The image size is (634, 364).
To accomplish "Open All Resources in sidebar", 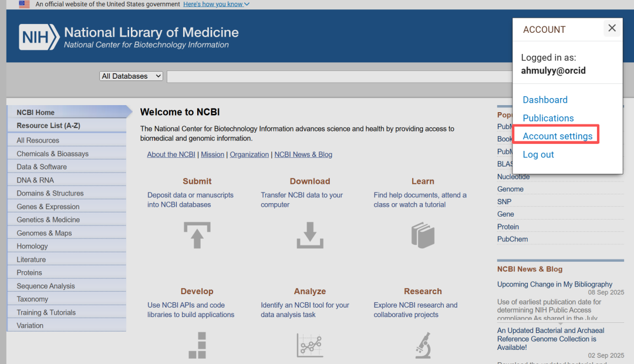I will pyautogui.click(x=67, y=140).
